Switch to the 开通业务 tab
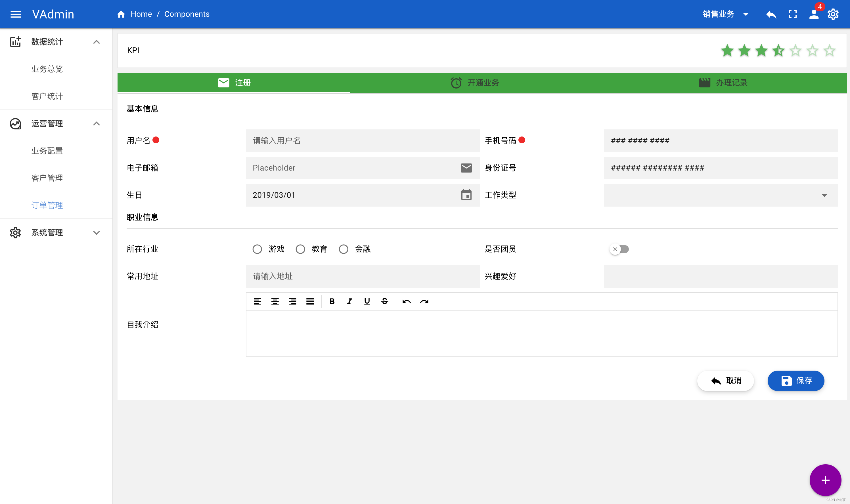Viewport: 850px width, 504px height. (475, 83)
